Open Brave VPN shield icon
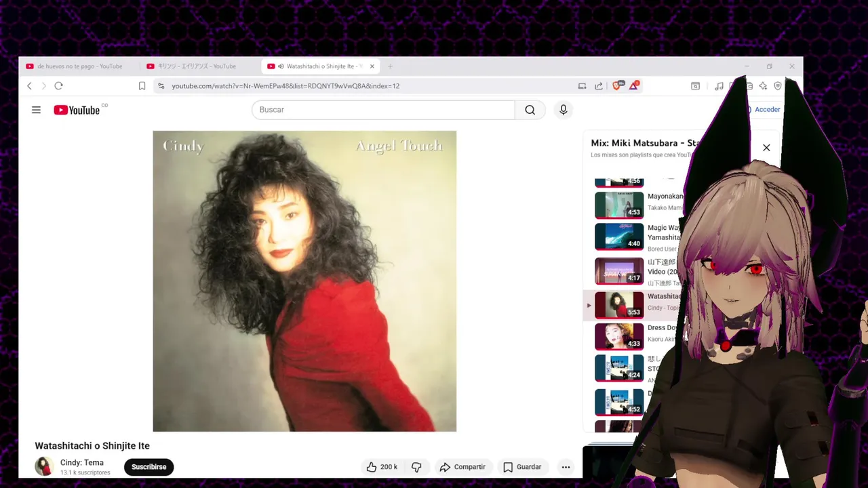The width and height of the screenshot is (868, 488). 778,86
